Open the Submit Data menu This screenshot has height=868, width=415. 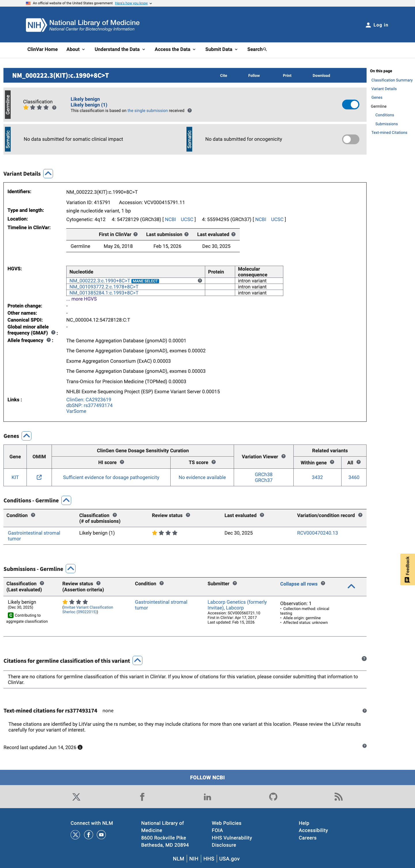[221, 50]
